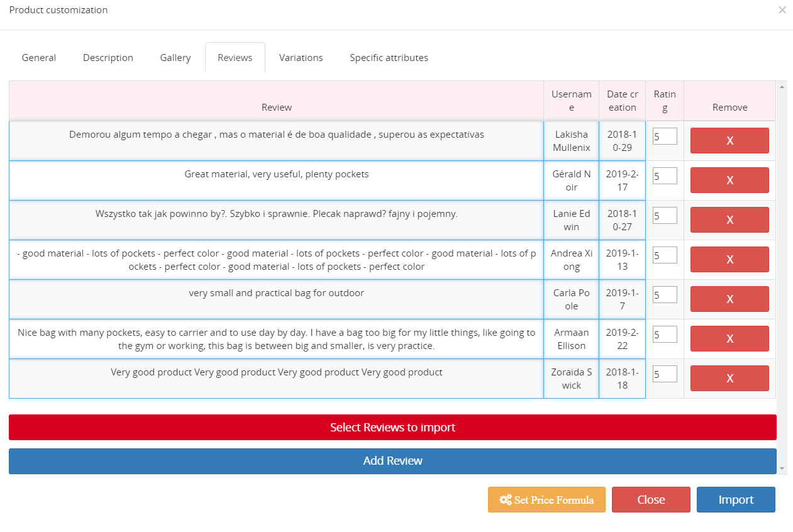Viewport: 793px width, 532px height.
Task: Click Select Reviews to import button
Action: [x=392, y=428]
